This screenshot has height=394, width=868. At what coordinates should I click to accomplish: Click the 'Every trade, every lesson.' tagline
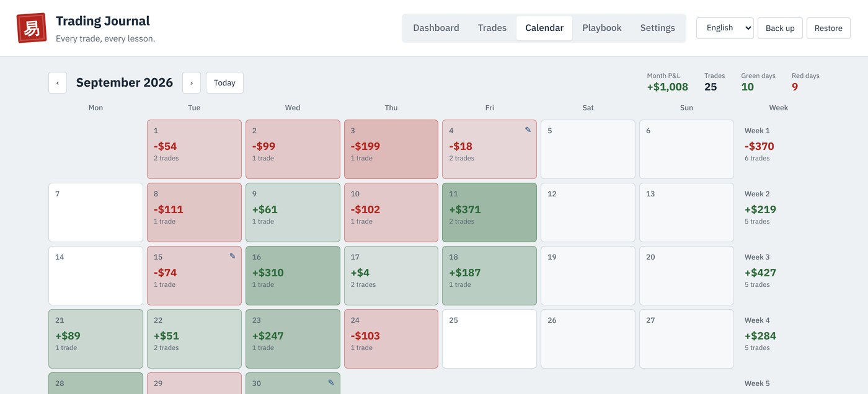pos(105,38)
